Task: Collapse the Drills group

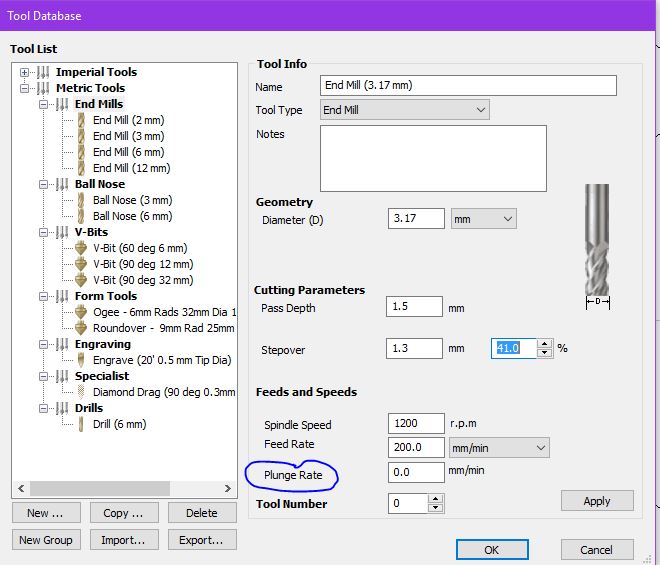Action: [43, 408]
